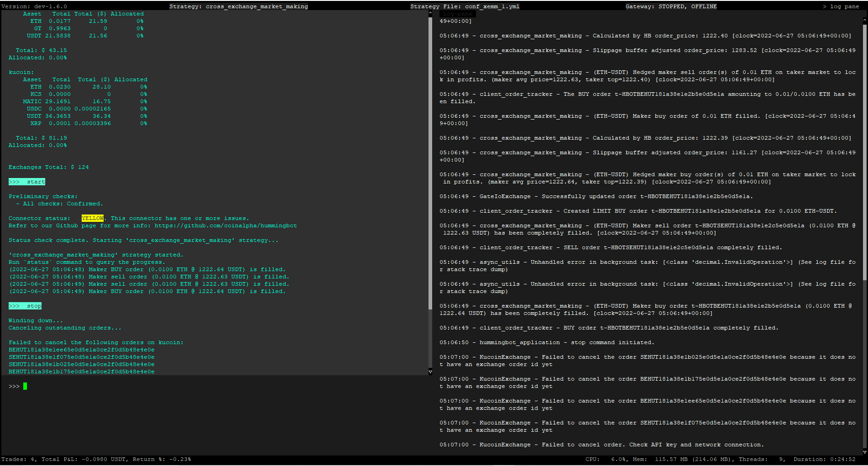Click the Gateway STOPPED, OFFLINE status indicator
Viewport: 868px width, 466px height.
point(671,6)
